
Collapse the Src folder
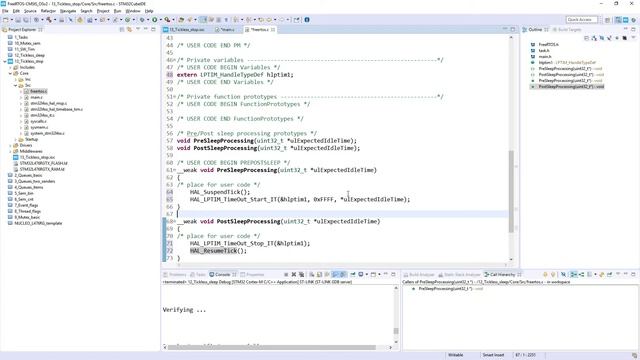(x=16, y=85)
